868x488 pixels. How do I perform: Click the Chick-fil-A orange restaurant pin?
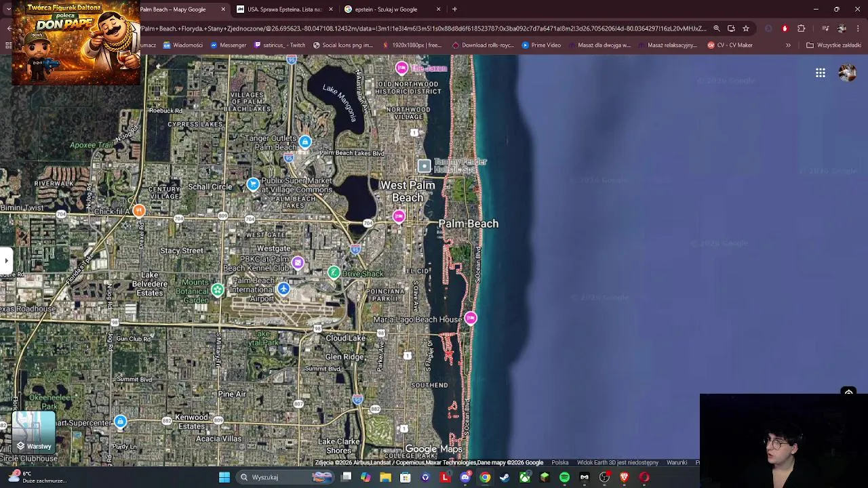click(138, 211)
